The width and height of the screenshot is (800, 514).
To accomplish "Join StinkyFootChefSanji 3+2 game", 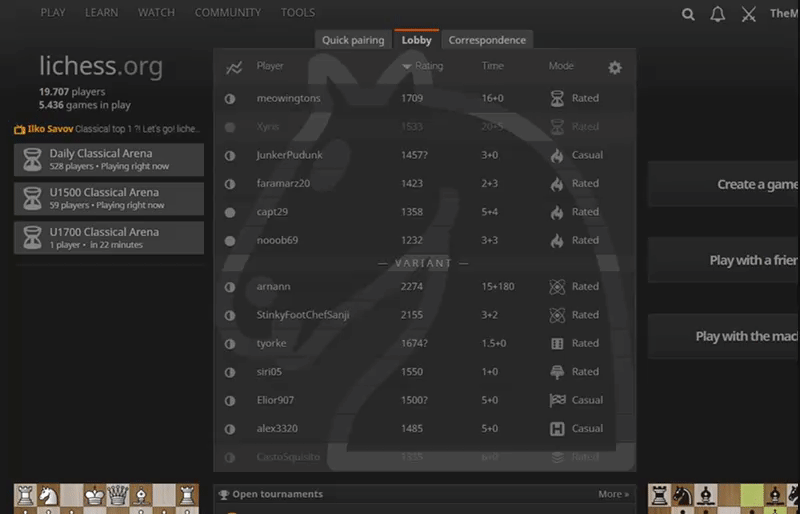I will click(x=424, y=315).
